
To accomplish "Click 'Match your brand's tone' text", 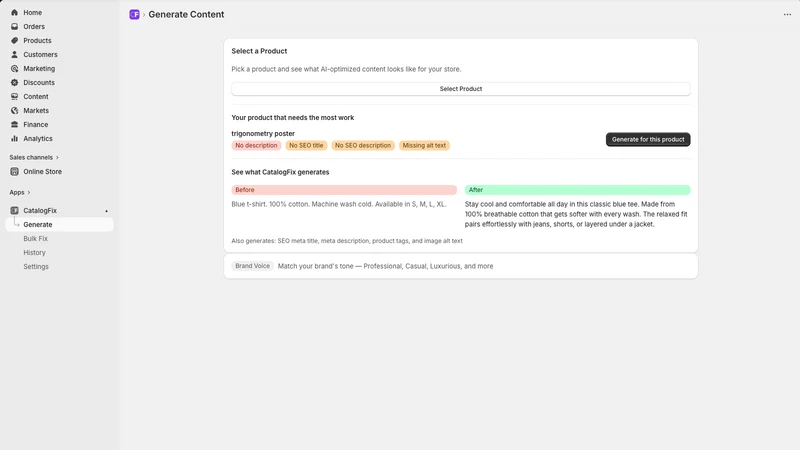I will [385, 266].
